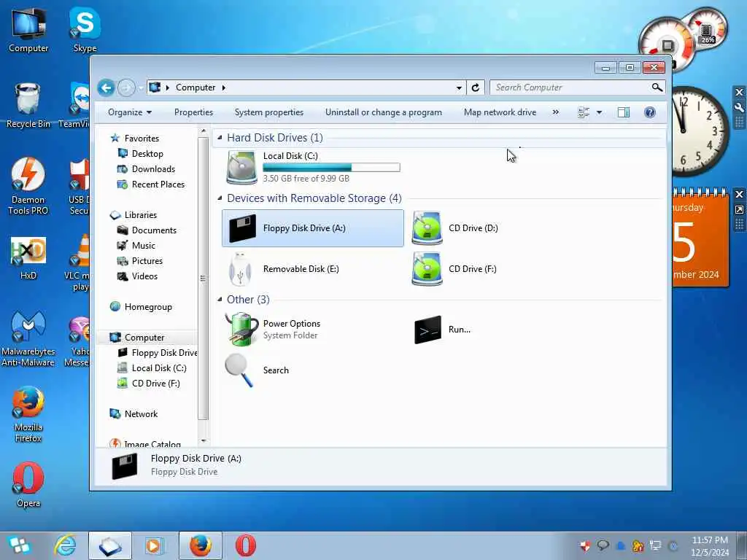The width and height of the screenshot is (747, 560).
Task: Open Internet Explorer from taskbar
Action: (65, 545)
